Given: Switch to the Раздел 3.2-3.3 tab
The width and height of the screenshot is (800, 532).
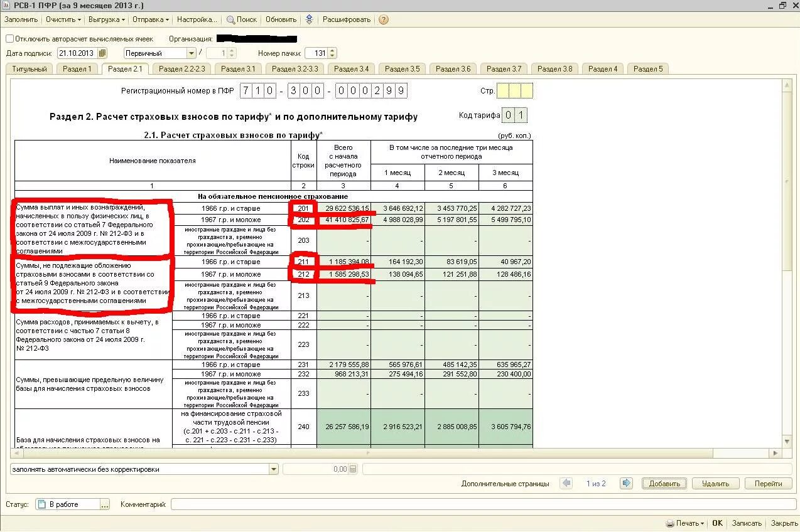Looking at the screenshot, I should pos(295,69).
